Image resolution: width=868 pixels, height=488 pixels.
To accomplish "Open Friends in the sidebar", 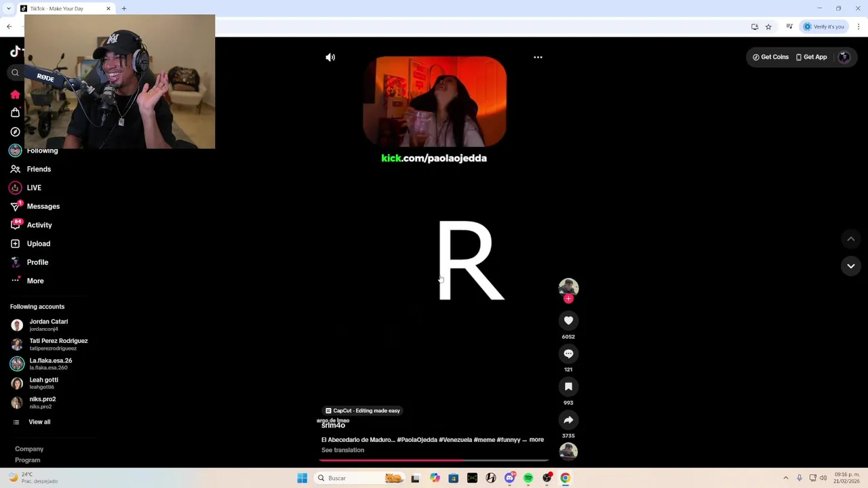I will coord(31,169).
